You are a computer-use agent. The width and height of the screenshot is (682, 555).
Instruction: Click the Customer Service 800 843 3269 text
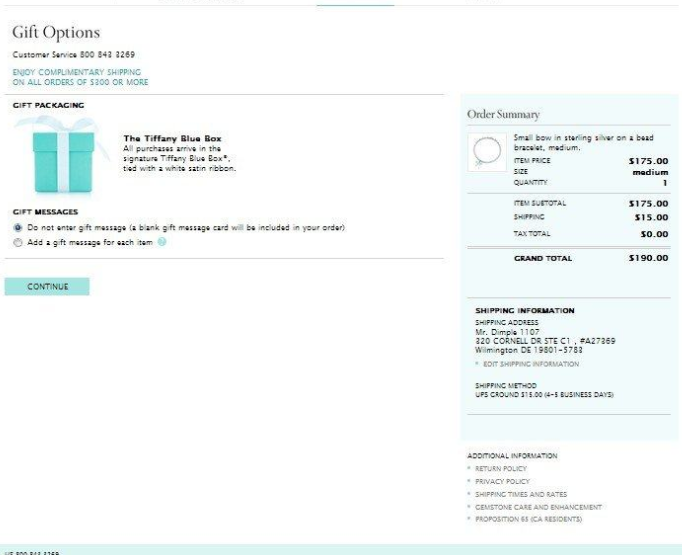[x=74, y=54]
